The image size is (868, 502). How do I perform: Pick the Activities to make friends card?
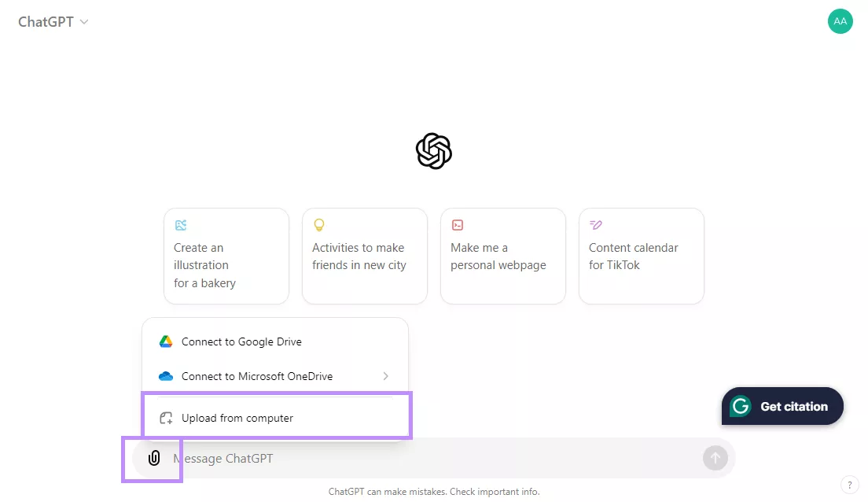click(x=365, y=256)
